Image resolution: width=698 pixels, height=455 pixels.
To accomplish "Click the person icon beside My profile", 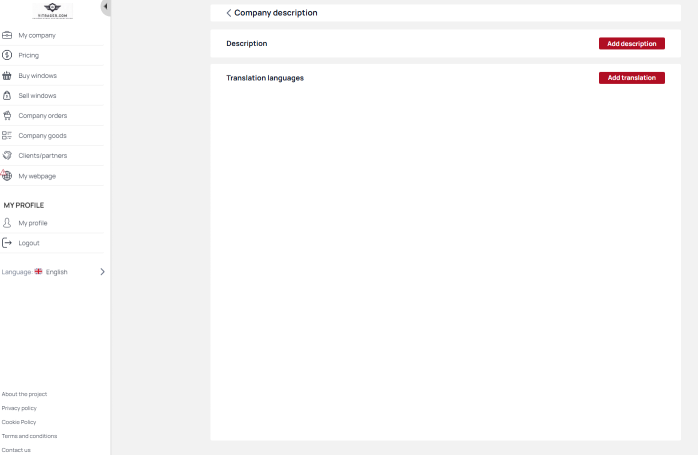I will [7, 223].
